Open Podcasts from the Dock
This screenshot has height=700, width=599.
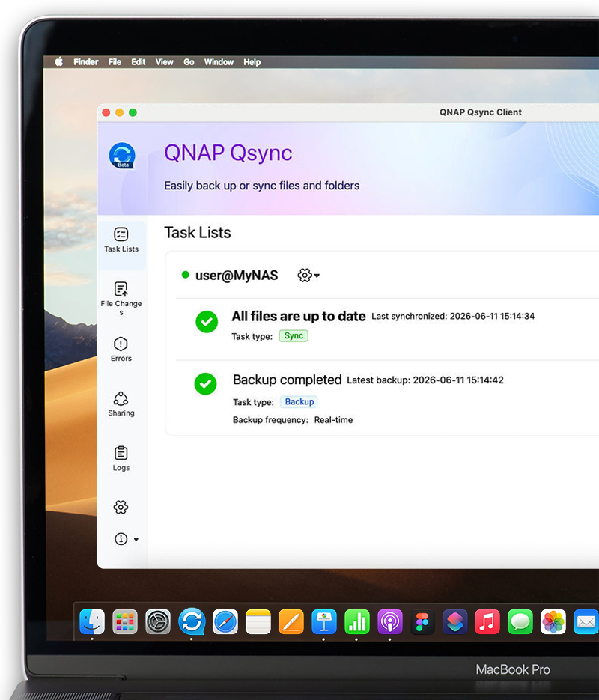point(390,621)
